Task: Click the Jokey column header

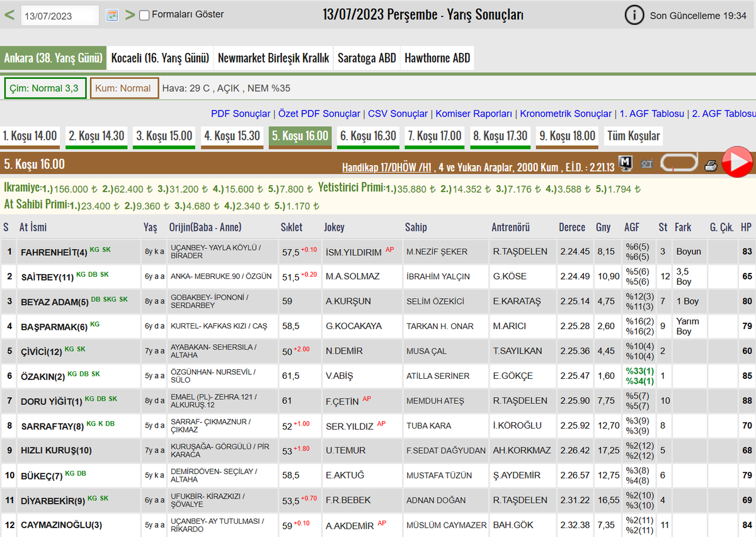Action: point(335,228)
